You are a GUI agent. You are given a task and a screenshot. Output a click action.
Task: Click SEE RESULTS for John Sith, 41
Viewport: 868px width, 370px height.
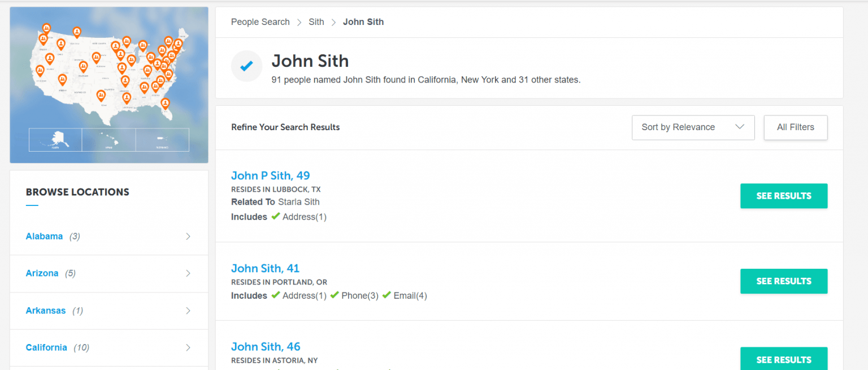click(784, 281)
